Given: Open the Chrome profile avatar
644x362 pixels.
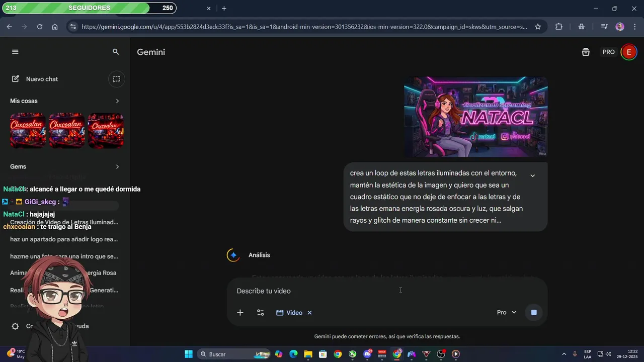Looking at the screenshot, I should pyautogui.click(x=620, y=27).
